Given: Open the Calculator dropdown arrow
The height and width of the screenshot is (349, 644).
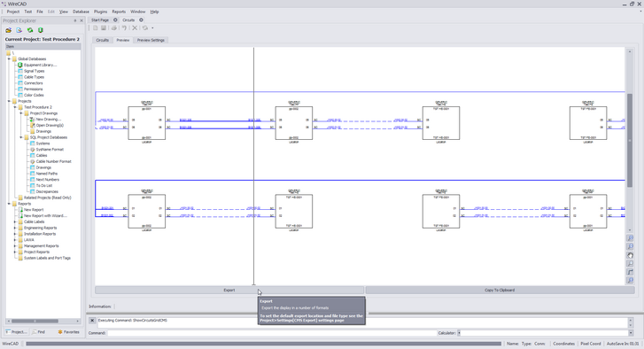Looking at the screenshot, I should [631, 333].
